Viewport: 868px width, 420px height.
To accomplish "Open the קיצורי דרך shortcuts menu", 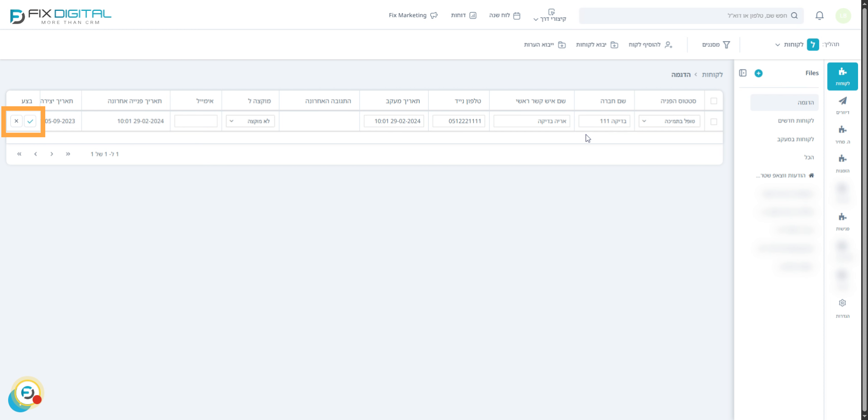I will coord(550,15).
